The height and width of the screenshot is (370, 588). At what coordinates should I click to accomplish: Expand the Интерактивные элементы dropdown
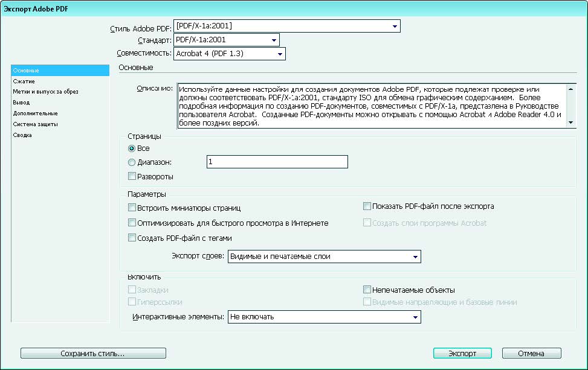point(325,317)
